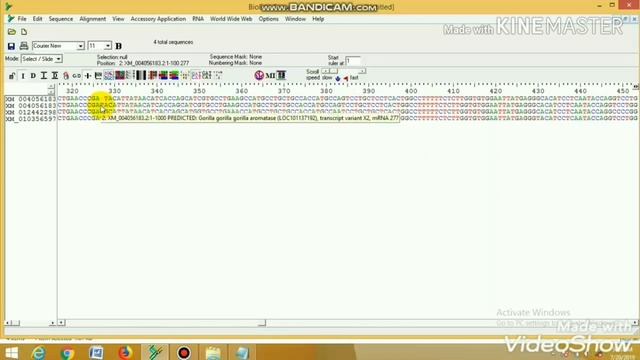Image resolution: width=640 pixels, height=360 pixels.
Task: Click the Start ruler at input field
Action: pyautogui.click(x=353, y=61)
